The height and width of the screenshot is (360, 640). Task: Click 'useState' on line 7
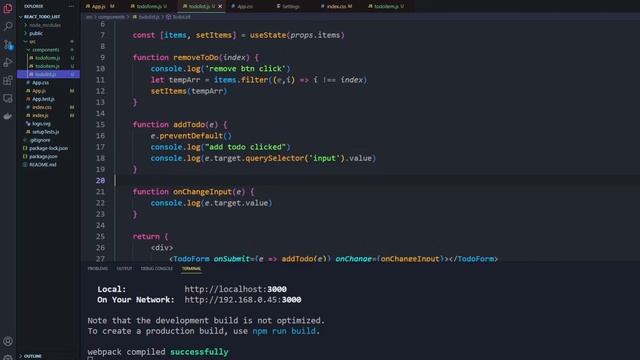click(x=268, y=35)
